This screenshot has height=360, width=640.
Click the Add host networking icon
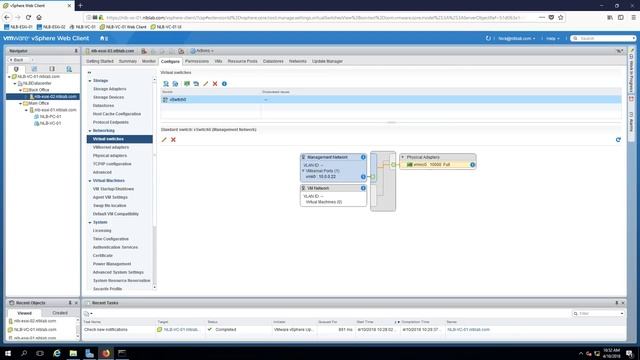point(166,84)
